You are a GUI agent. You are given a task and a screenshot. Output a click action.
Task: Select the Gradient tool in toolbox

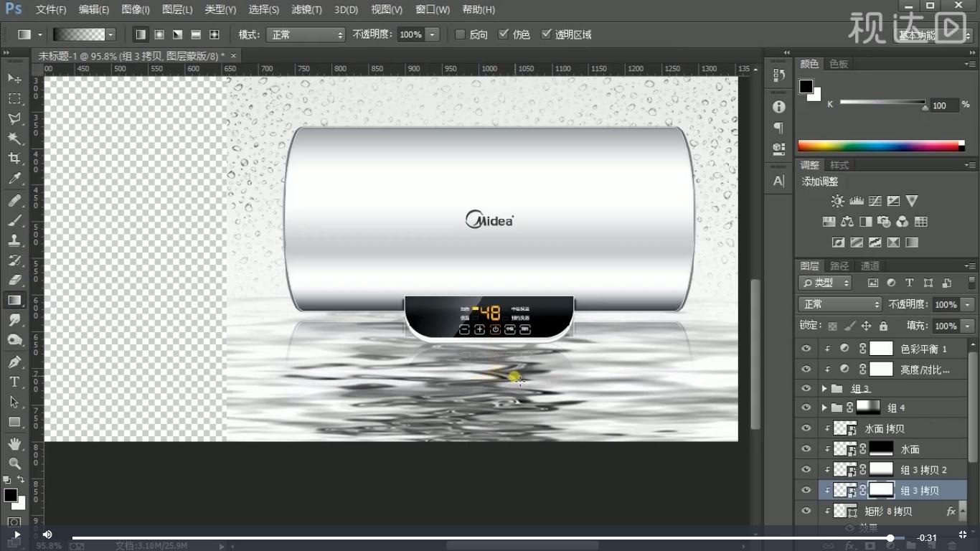click(14, 300)
